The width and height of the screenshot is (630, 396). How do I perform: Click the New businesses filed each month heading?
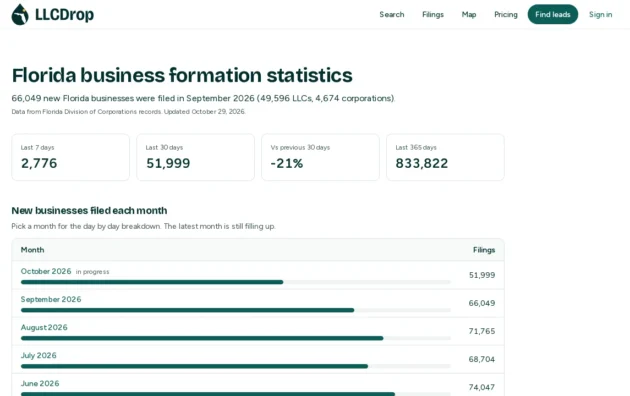point(89,210)
